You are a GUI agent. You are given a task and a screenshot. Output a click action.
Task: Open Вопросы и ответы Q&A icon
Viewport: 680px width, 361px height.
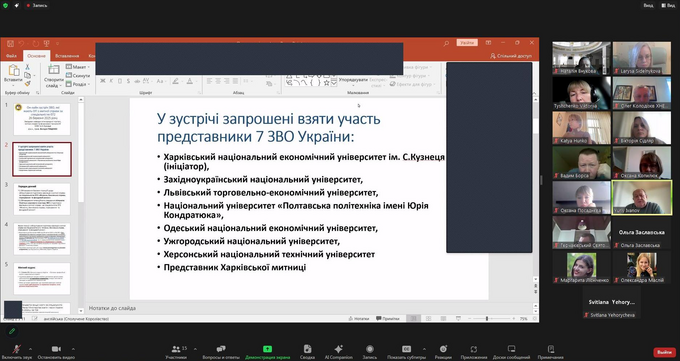pyautogui.click(x=221, y=351)
